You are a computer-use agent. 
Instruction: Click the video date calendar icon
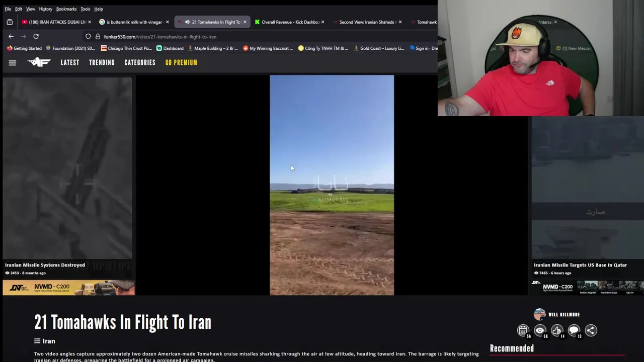[x=523, y=330]
